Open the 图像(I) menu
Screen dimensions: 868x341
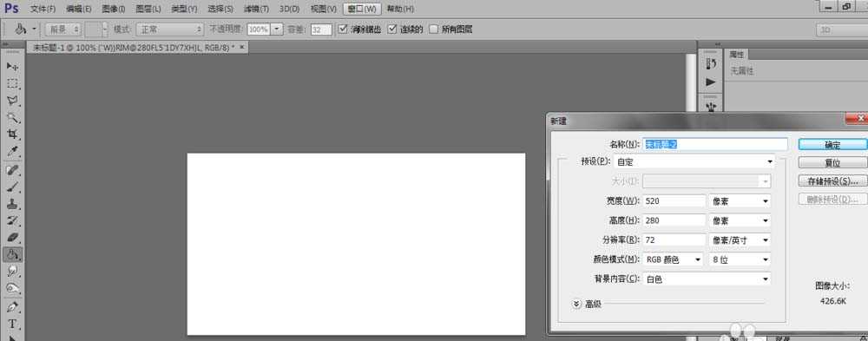coord(114,9)
